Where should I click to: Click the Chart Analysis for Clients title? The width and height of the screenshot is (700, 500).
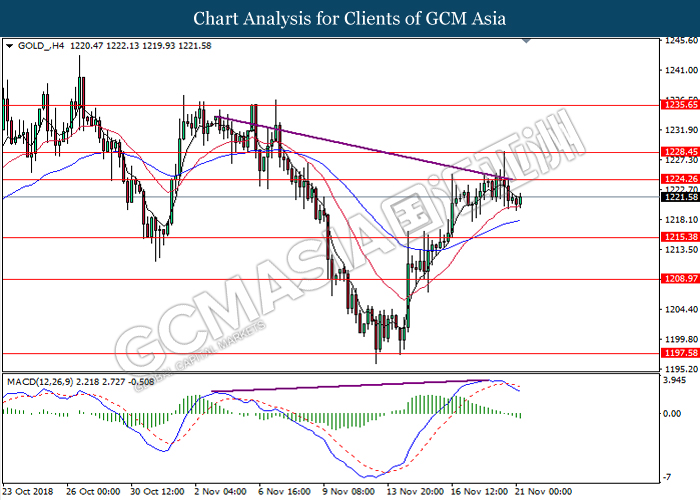350,18
